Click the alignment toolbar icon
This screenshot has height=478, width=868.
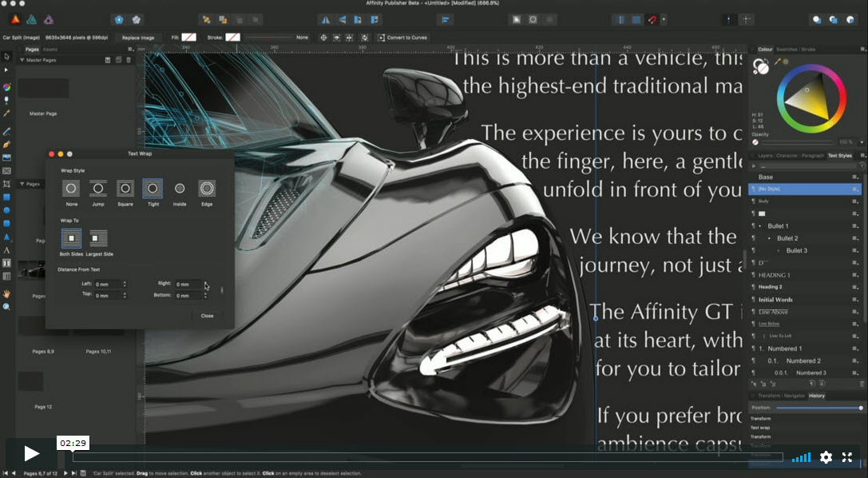[x=446, y=20]
